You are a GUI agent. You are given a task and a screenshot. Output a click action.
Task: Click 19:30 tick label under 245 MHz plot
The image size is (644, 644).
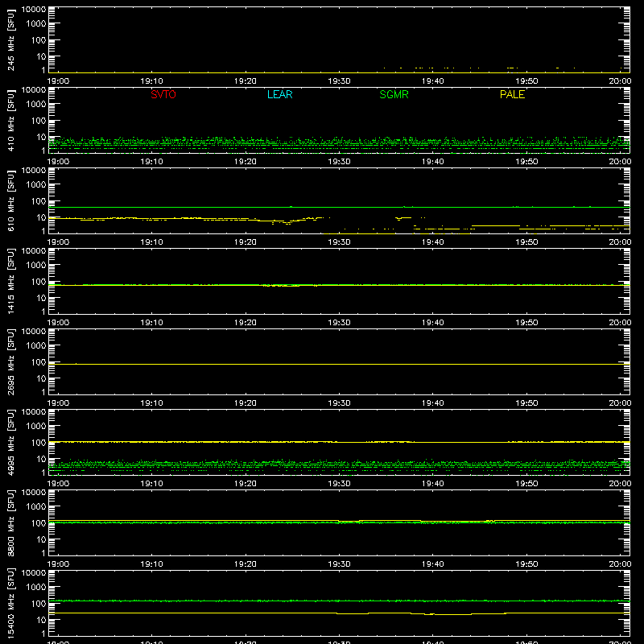click(x=339, y=81)
